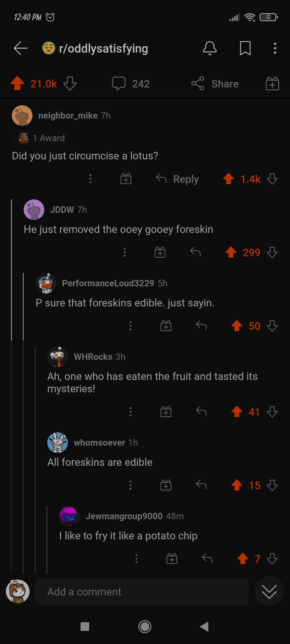Toggle the upvote on WHRocks' comment

tap(237, 412)
